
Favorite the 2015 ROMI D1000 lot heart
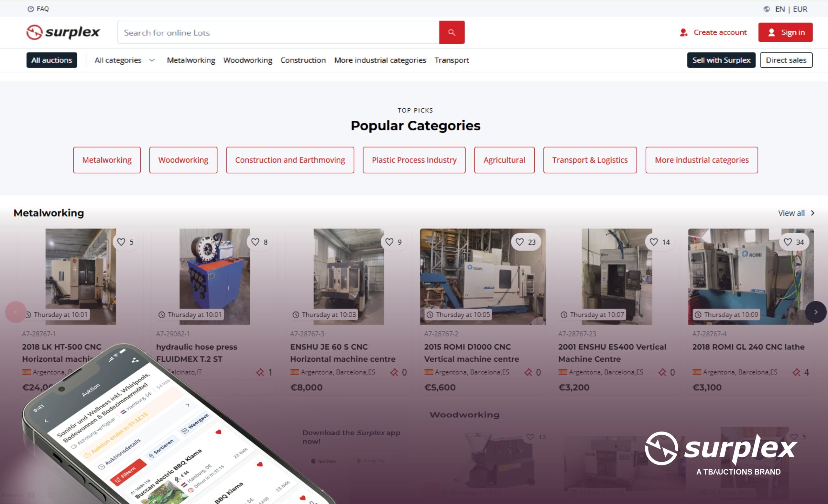click(x=519, y=242)
